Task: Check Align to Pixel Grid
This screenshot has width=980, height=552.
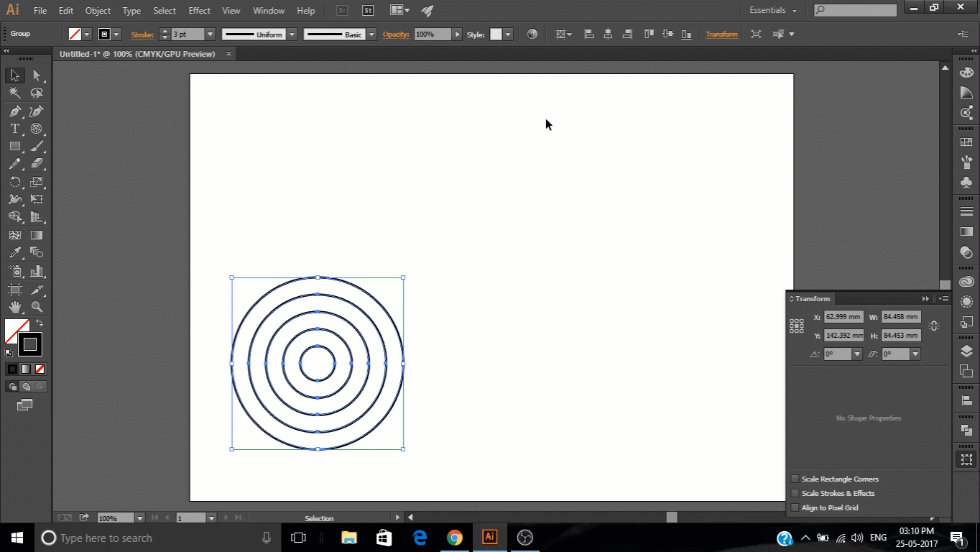Action: click(x=795, y=507)
